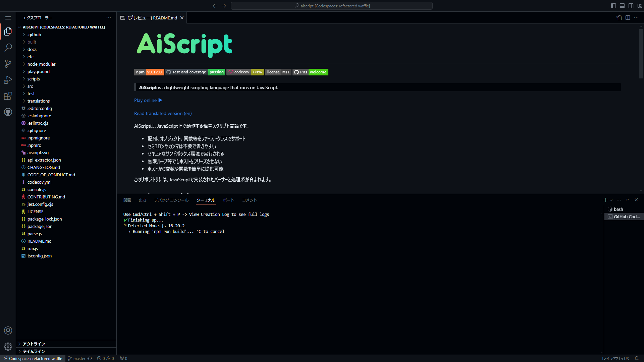This screenshot has height=362, width=644.
Task: Expand the src folder
Action: (30, 86)
